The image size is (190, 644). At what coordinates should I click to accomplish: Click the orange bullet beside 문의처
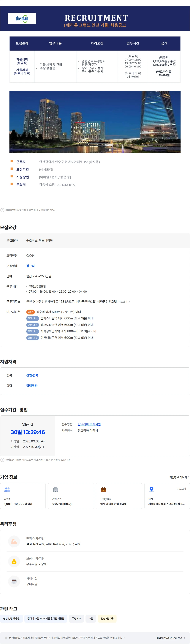(12, 184)
